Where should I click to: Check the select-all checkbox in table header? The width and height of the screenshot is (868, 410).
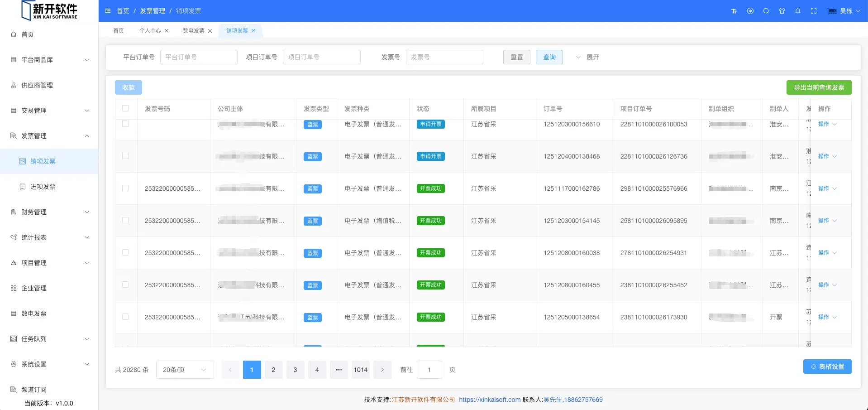125,108
